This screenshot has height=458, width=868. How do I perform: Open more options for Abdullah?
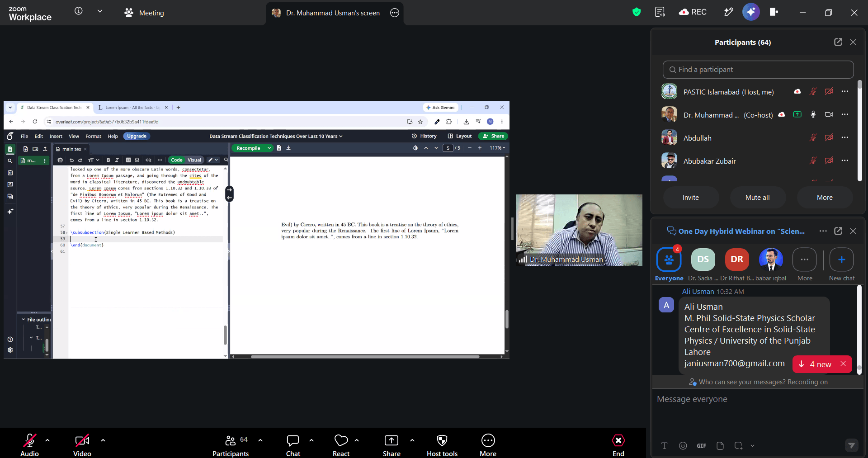point(845,137)
